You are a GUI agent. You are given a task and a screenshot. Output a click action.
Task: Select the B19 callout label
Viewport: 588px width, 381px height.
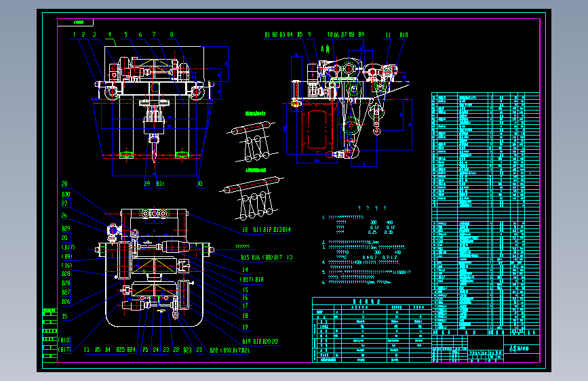(x=246, y=341)
